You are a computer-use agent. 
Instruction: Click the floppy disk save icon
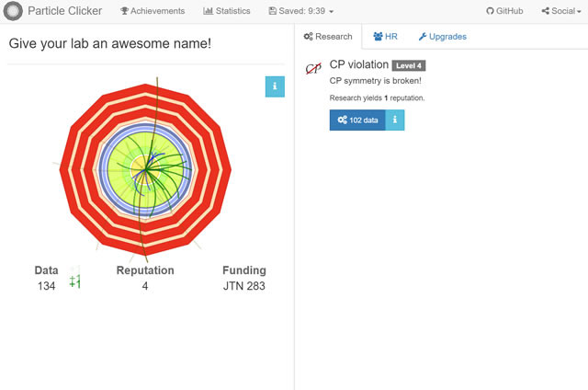[x=273, y=11]
